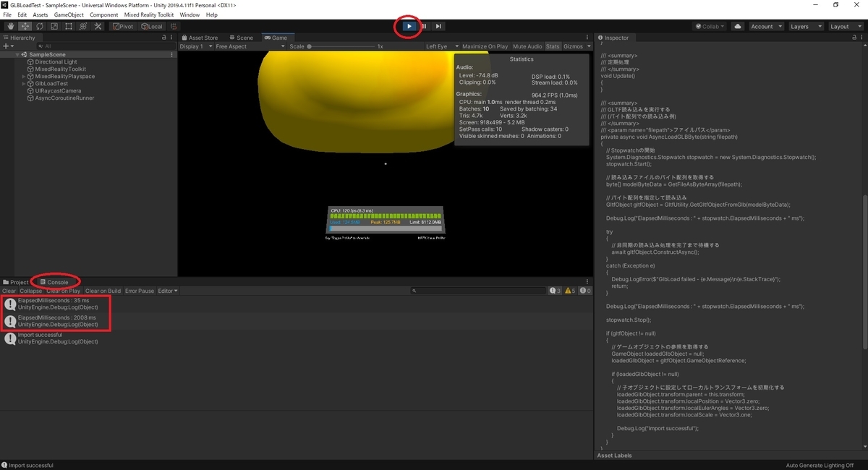Viewport: 868px width, 470px height.
Task: Switch to the Scene tab
Action: click(242, 38)
